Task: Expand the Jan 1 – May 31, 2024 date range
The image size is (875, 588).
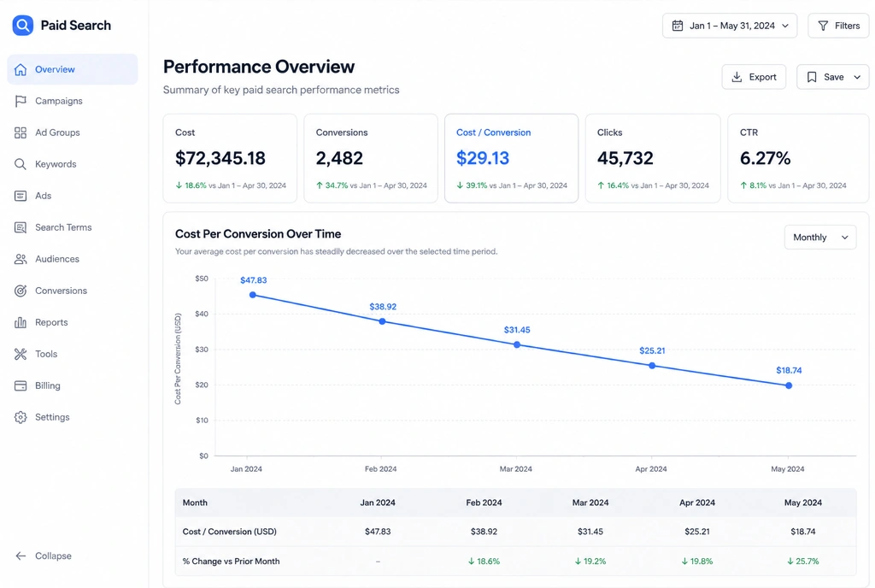Action: [x=730, y=26]
